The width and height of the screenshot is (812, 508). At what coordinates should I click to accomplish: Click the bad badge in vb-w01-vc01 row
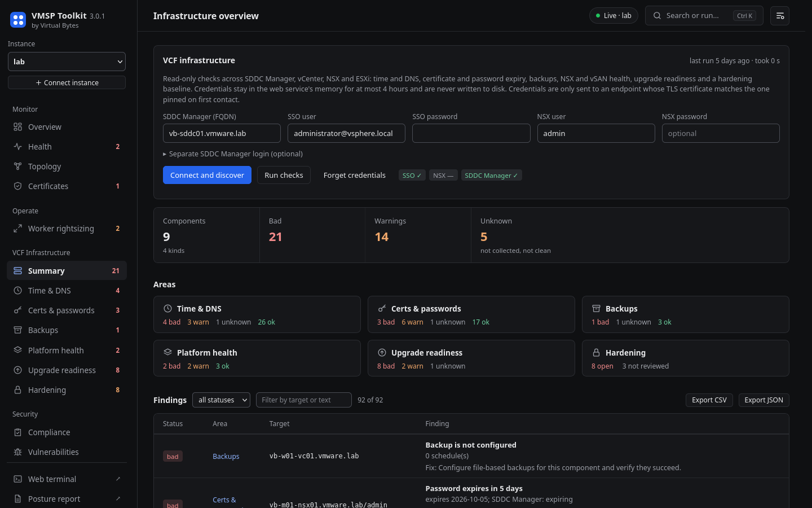pyautogui.click(x=173, y=457)
